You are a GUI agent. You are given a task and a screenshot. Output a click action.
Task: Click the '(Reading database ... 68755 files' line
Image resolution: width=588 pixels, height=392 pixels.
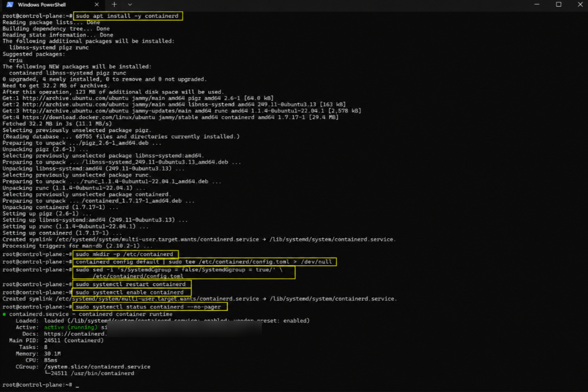point(121,137)
